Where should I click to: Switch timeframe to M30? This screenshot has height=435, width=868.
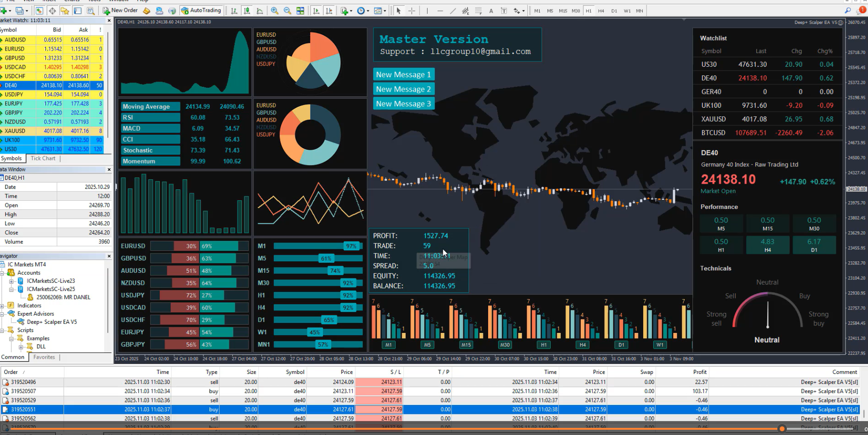pos(576,10)
